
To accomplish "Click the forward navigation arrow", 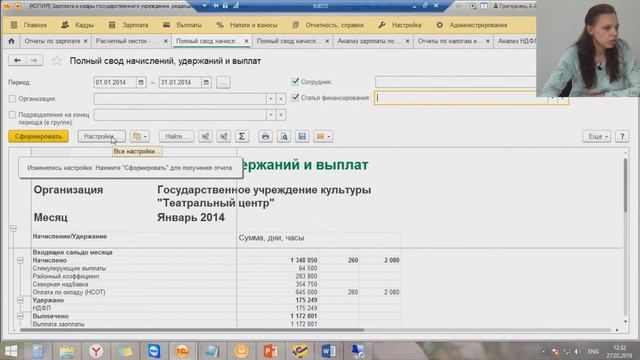I will click(34, 60).
